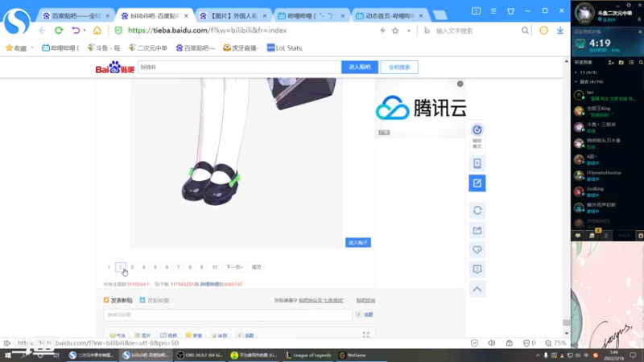Viewport: 644px width, 362px height.
Task: Open the OBS taskbar button
Action: tap(201, 355)
